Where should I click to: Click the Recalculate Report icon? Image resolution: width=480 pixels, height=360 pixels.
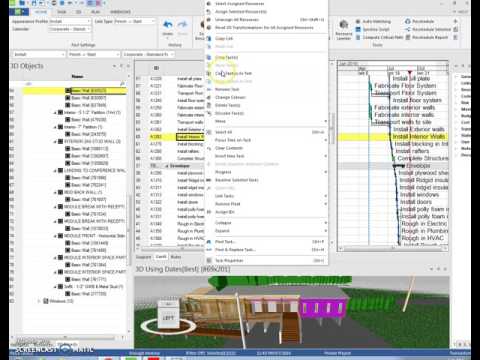(x=408, y=37)
